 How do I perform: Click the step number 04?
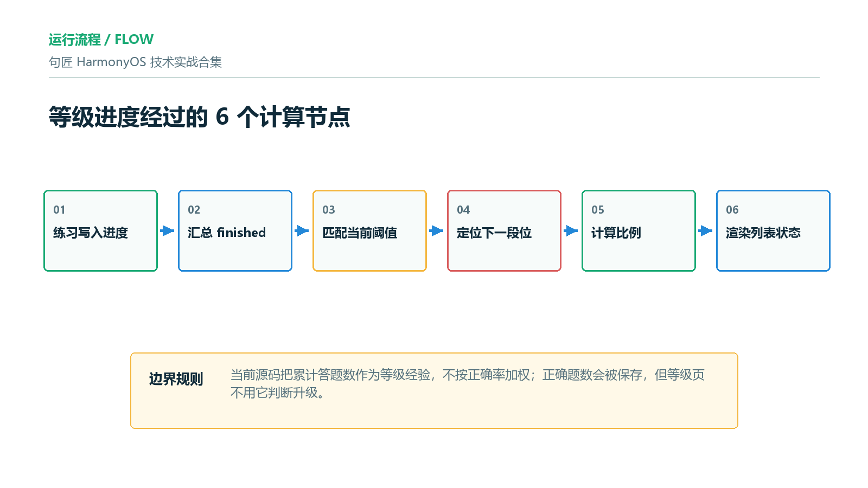click(463, 210)
